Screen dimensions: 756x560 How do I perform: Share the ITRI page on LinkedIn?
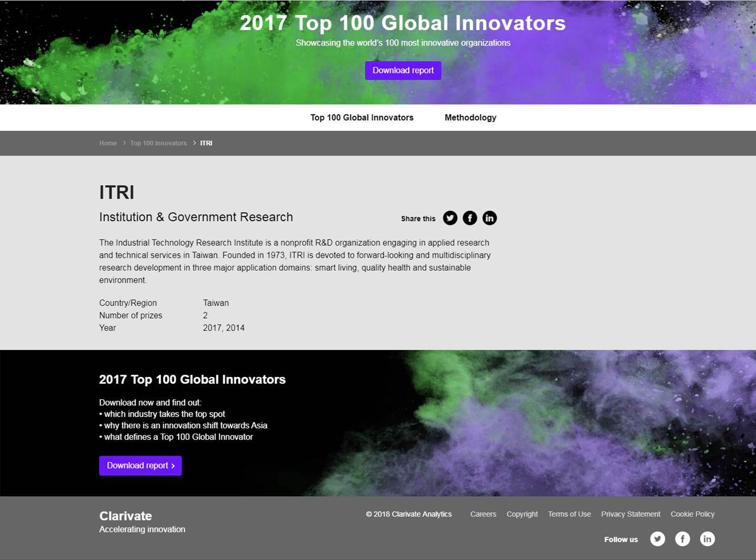[x=490, y=218]
